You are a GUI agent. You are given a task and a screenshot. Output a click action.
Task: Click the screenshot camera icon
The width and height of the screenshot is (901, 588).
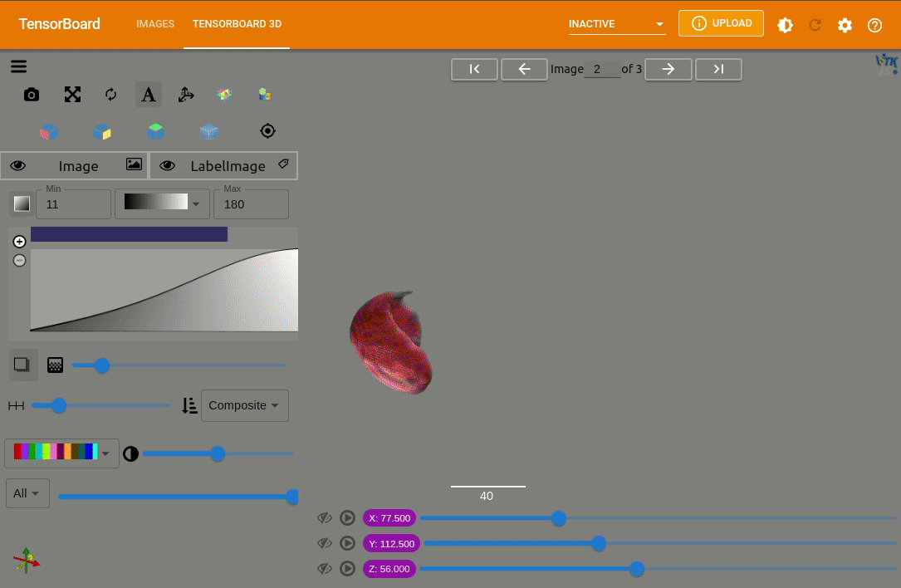tap(32, 95)
